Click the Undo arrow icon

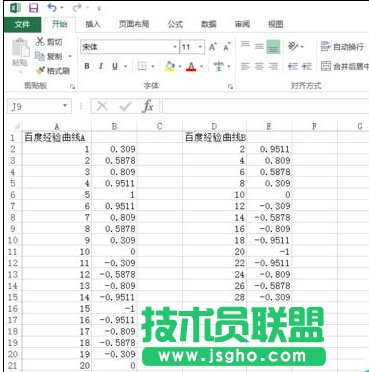coord(52,7)
